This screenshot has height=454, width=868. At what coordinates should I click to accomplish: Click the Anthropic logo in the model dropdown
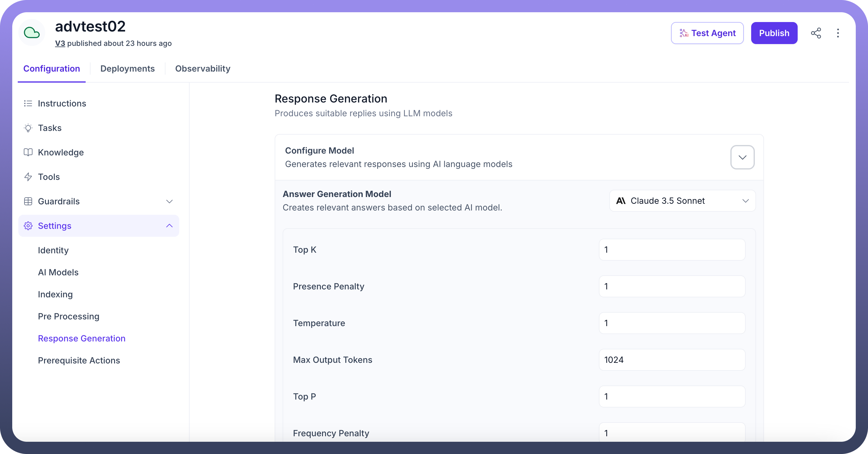621,201
